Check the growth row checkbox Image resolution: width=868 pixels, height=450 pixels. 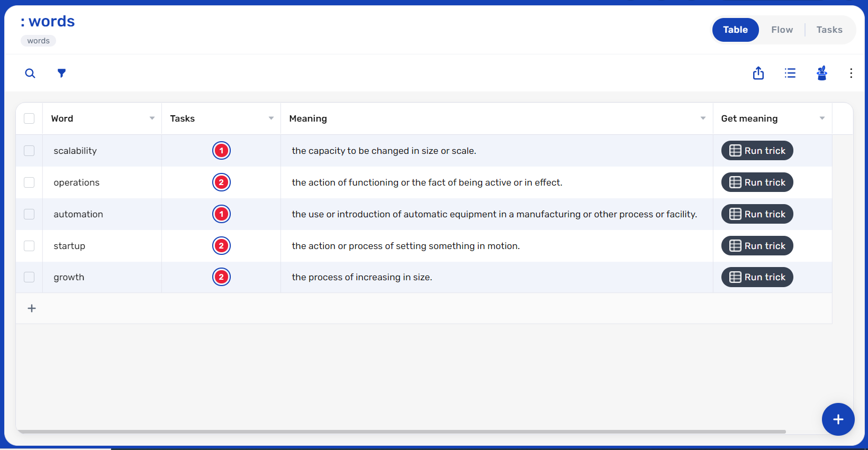29,277
